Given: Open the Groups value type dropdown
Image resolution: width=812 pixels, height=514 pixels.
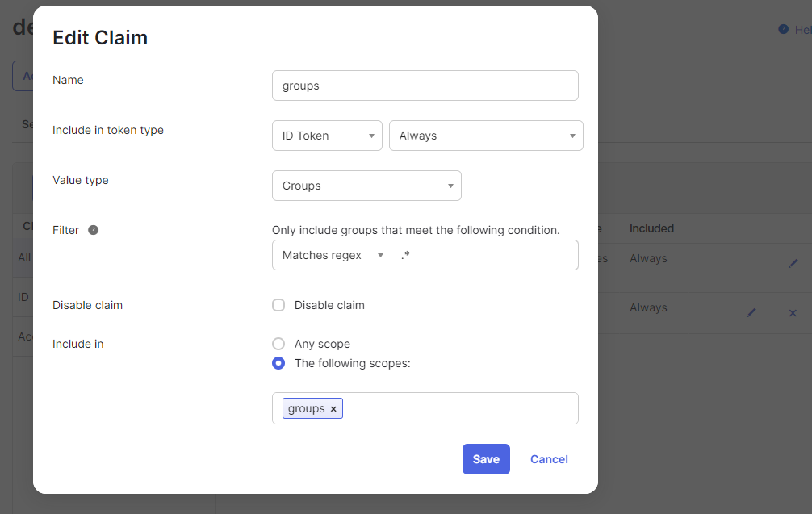Looking at the screenshot, I should (366, 186).
